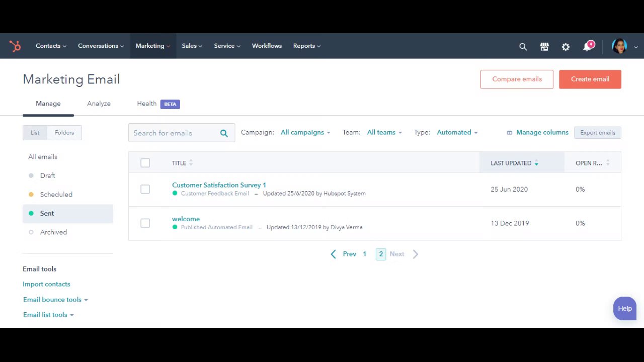Image resolution: width=644 pixels, height=362 pixels.
Task: Expand the Sales menu
Action: pos(192,46)
